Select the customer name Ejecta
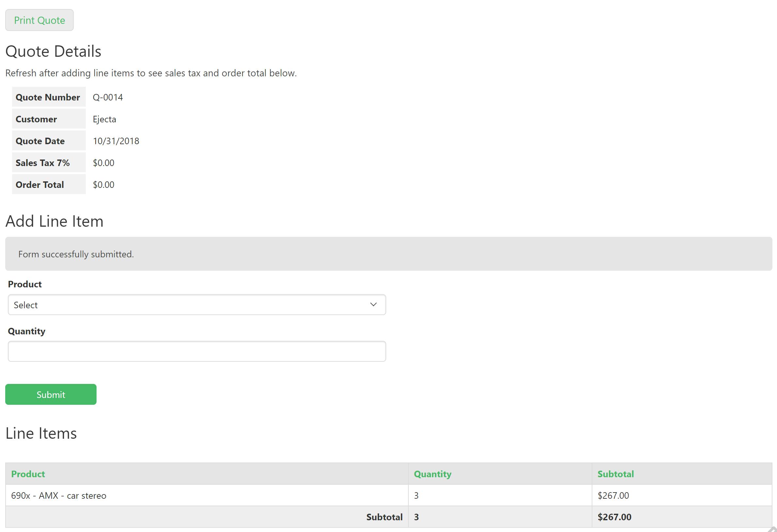The height and width of the screenshot is (532, 777). (104, 119)
